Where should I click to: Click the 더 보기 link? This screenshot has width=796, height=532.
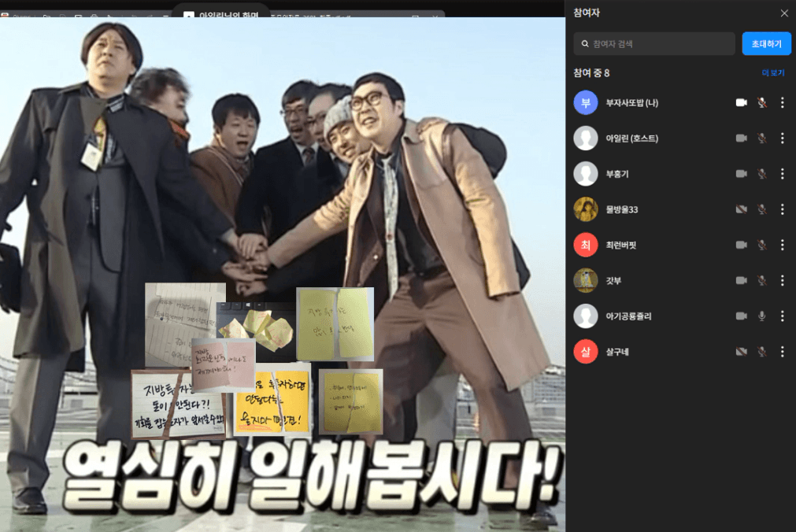pyautogui.click(x=773, y=72)
